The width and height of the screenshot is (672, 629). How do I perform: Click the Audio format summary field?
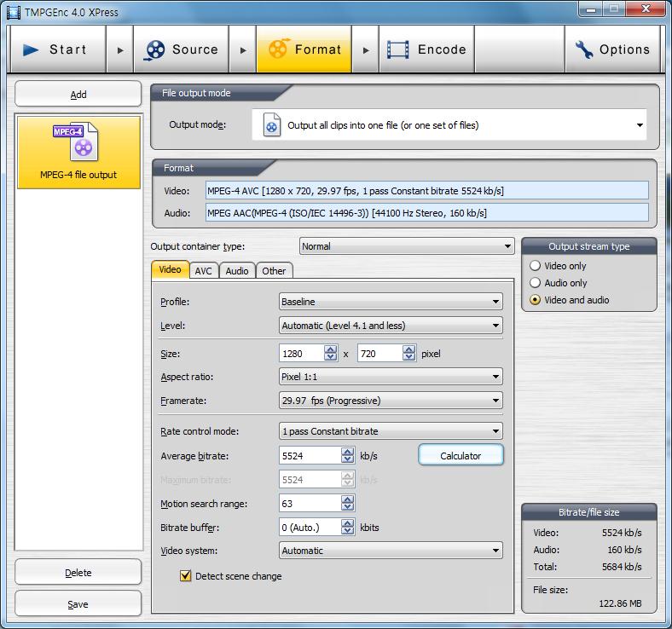[x=427, y=213]
